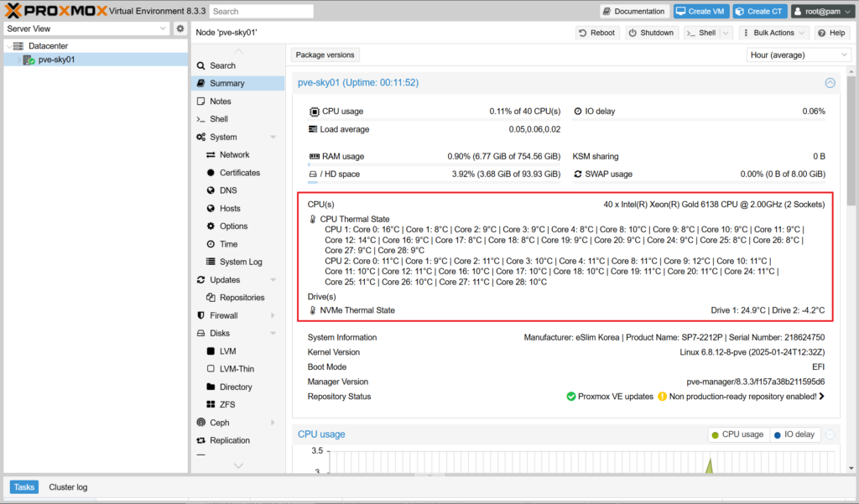Select the pve-sky01 node in tree
This screenshot has height=504, width=859.
pos(56,60)
